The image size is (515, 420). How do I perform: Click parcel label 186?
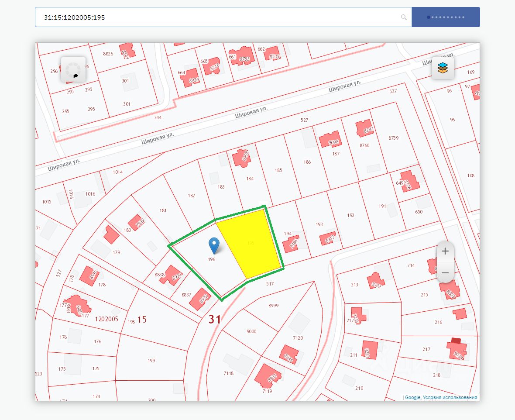(x=307, y=162)
